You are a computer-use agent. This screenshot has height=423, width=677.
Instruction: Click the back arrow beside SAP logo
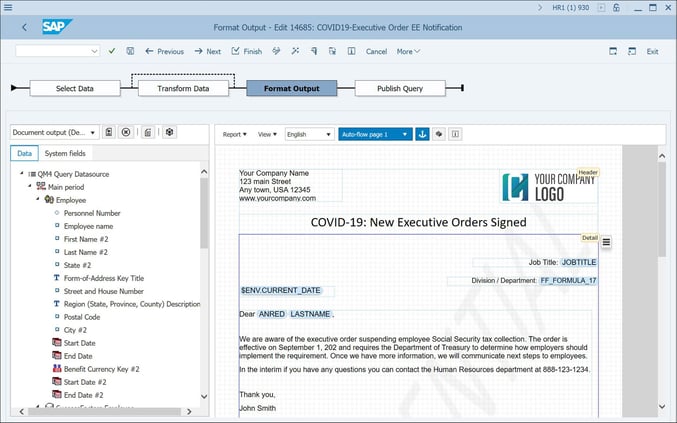[x=24, y=28]
